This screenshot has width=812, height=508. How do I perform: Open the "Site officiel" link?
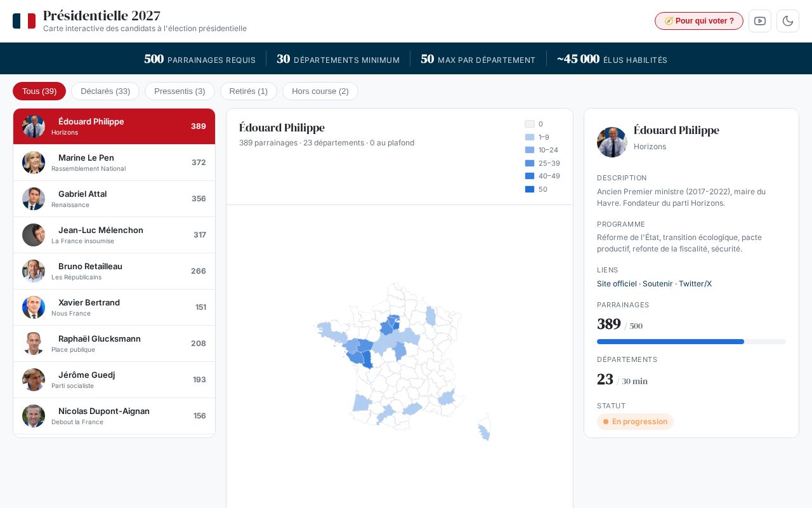(x=617, y=284)
